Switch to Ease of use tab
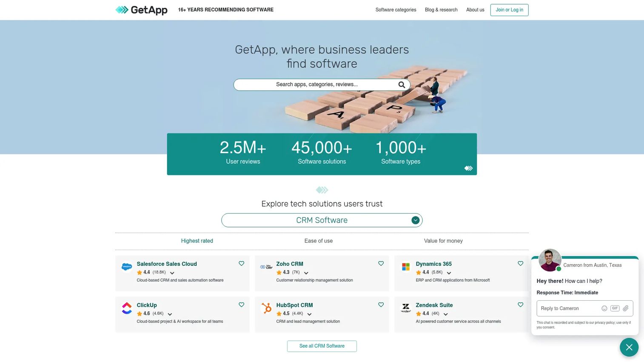The width and height of the screenshot is (644, 362). click(319, 241)
